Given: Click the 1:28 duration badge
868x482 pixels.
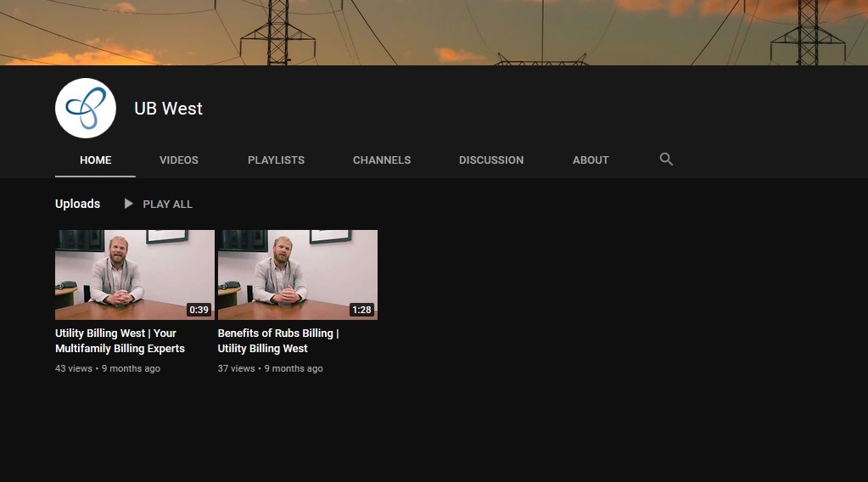Looking at the screenshot, I should click(361, 310).
